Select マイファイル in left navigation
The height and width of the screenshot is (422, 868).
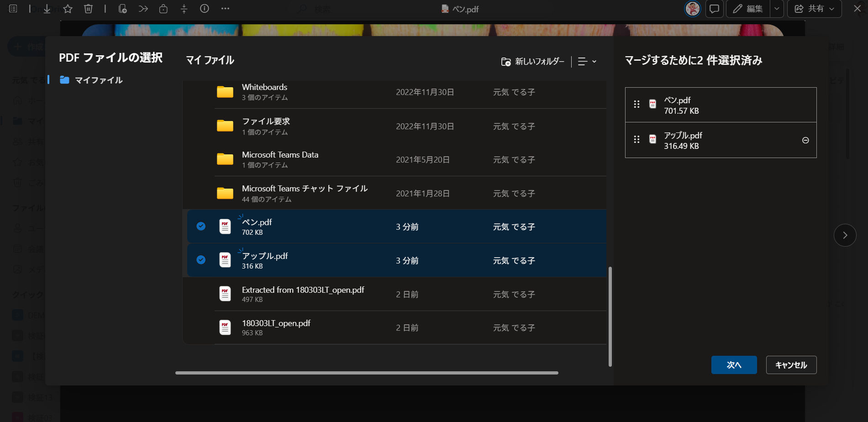click(x=98, y=80)
